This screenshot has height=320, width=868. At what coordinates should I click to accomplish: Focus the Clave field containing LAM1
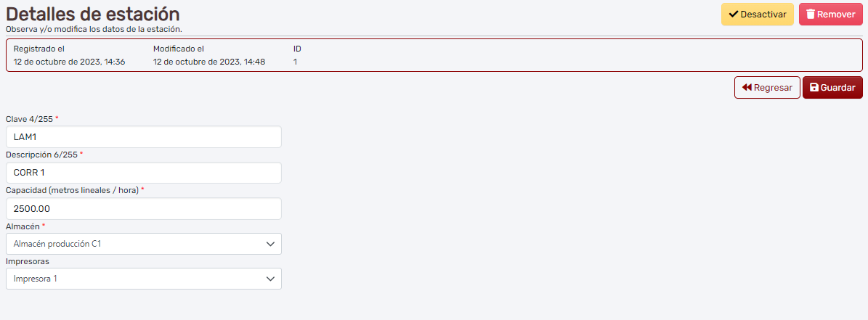pos(143,137)
